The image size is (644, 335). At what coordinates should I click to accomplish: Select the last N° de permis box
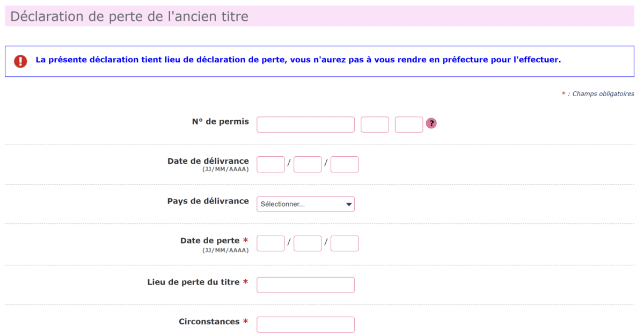(409, 125)
